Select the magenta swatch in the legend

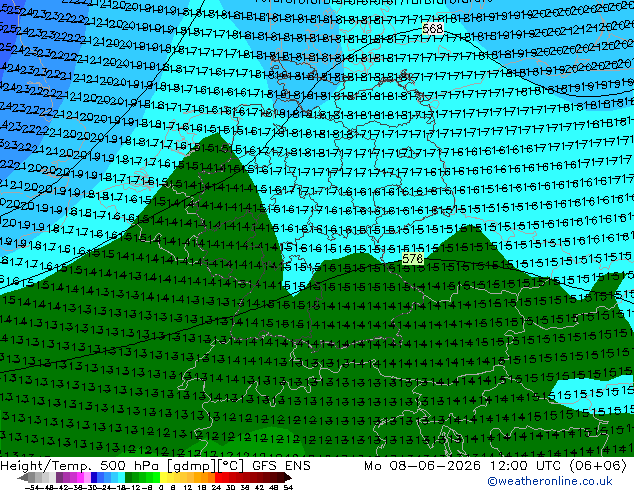coord(80,478)
